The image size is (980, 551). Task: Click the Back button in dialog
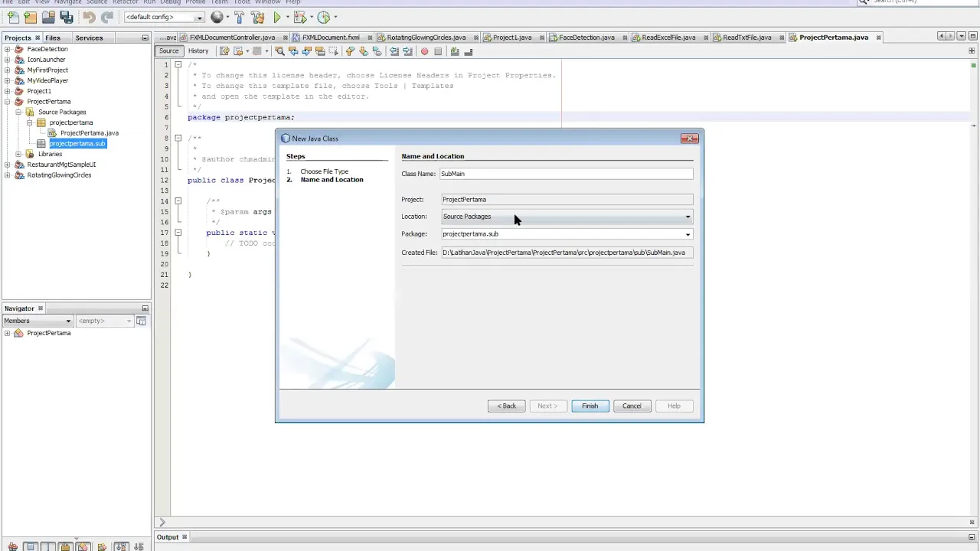[507, 406]
